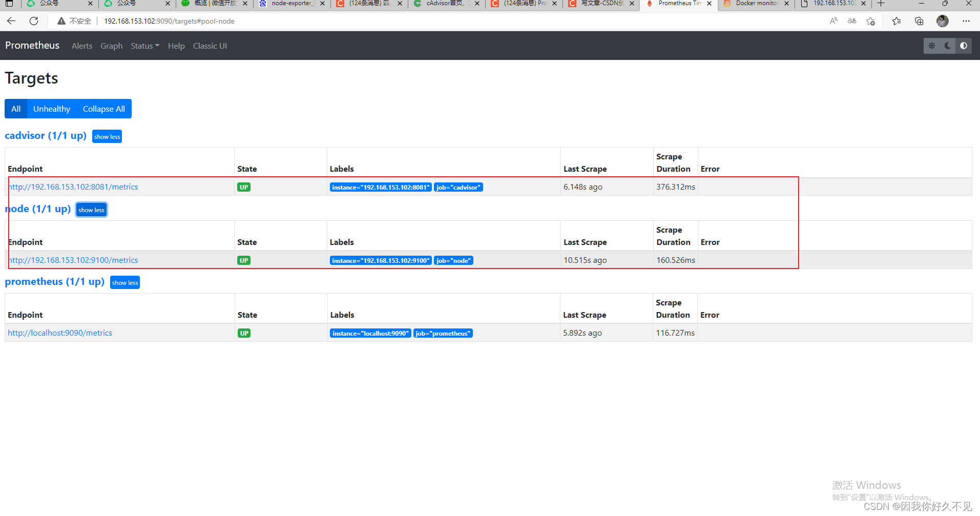This screenshot has height=516, width=980.
Task: Select the auto browser-preference theme (half-circle icon)
Action: coord(964,46)
